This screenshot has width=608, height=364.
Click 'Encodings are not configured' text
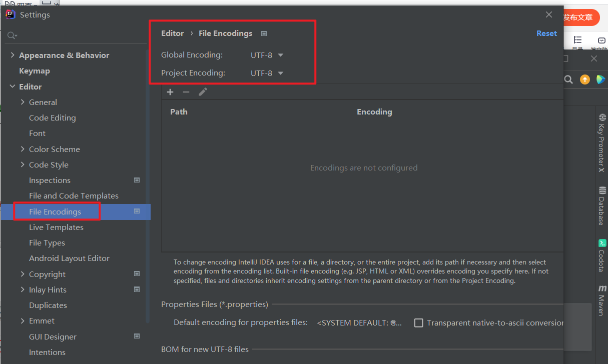coord(364,168)
